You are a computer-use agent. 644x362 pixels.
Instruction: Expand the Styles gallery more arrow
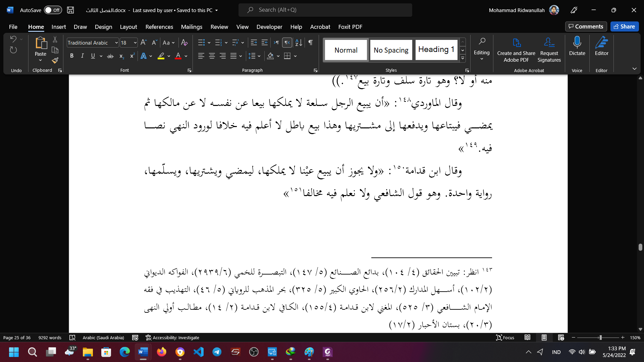463,58
